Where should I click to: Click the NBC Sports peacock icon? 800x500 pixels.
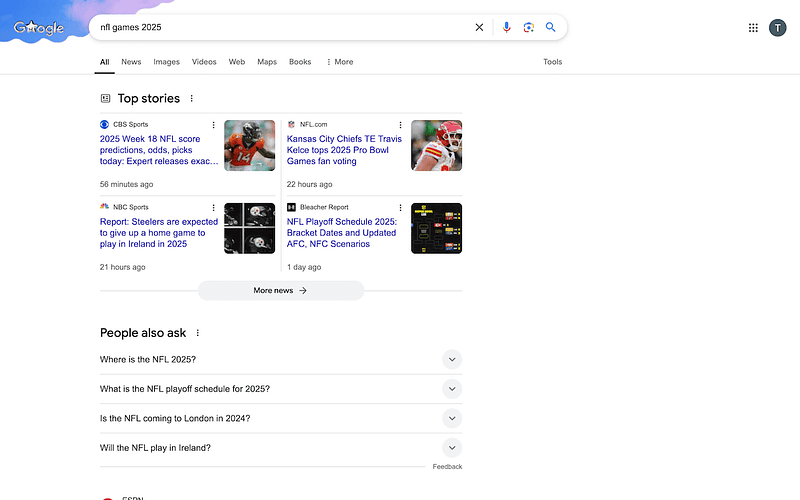click(105, 207)
